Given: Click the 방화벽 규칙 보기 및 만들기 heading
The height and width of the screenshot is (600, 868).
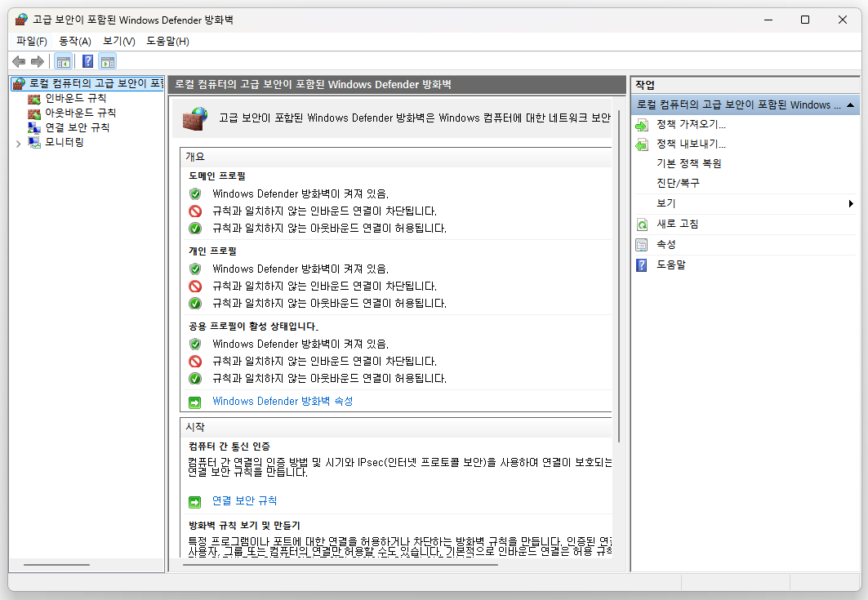Looking at the screenshot, I should [244, 525].
